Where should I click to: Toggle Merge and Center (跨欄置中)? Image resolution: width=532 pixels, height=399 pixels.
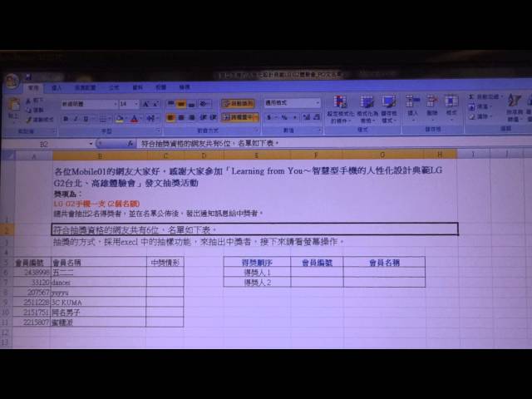point(240,117)
